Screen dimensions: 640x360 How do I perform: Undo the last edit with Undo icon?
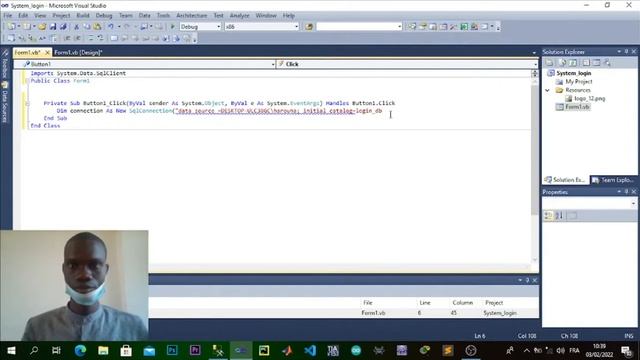tap(111, 27)
